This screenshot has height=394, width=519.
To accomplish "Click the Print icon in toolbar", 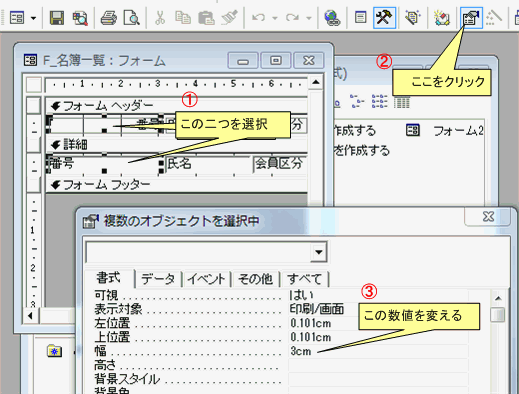I will point(108,18).
